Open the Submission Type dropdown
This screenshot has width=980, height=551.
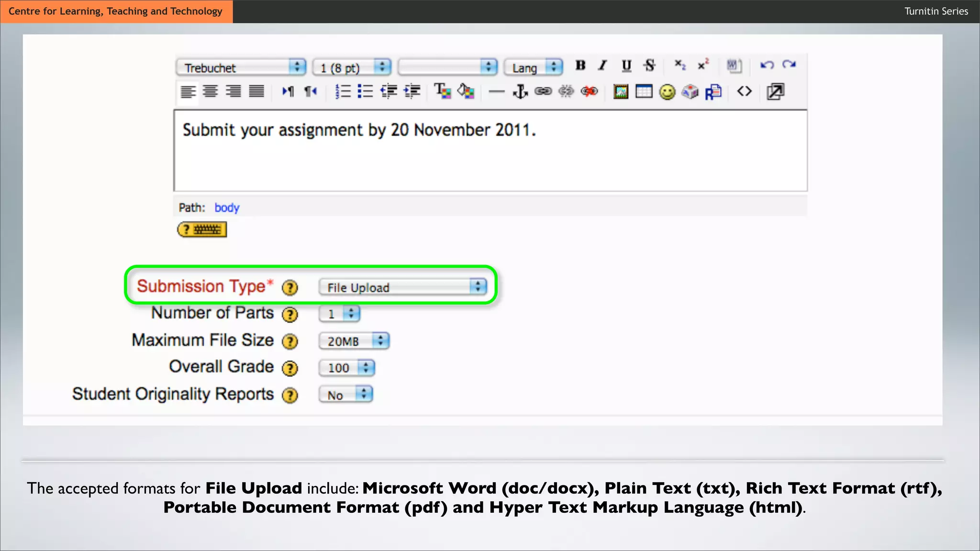pyautogui.click(x=402, y=287)
